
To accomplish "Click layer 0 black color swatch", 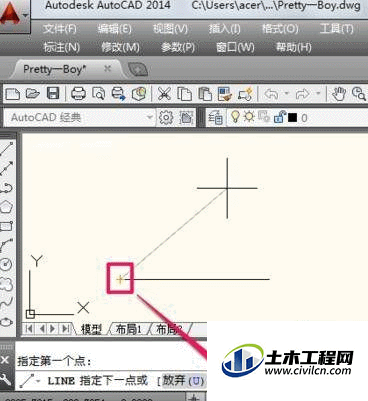I will point(292,118).
